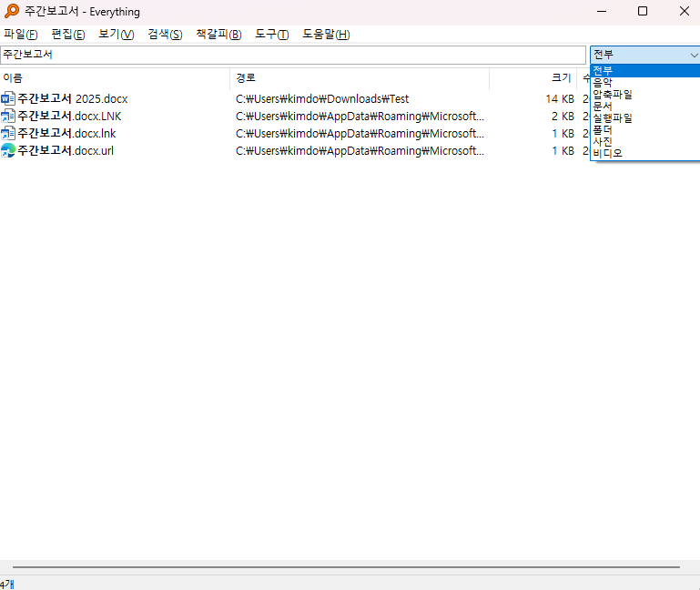The height and width of the screenshot is (590, 700).
Task: Click the 14 KB size cell
Action: [x=560, y=98]
